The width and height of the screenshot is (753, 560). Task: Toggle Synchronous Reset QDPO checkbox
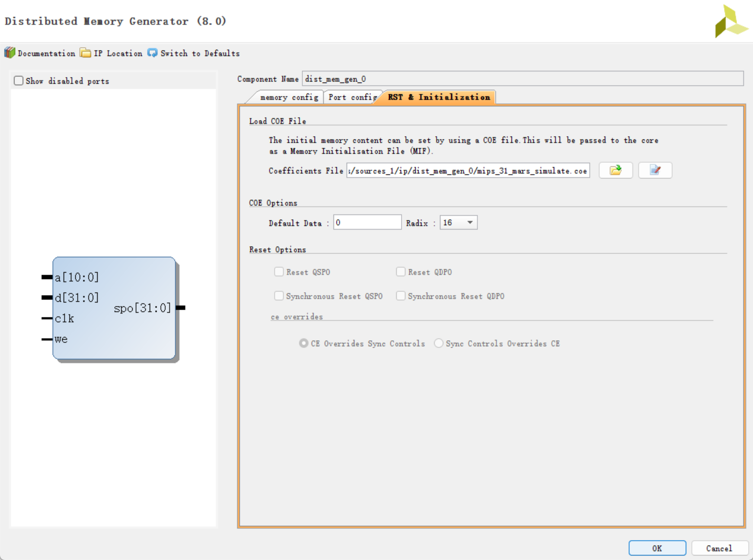coord(401,296)
